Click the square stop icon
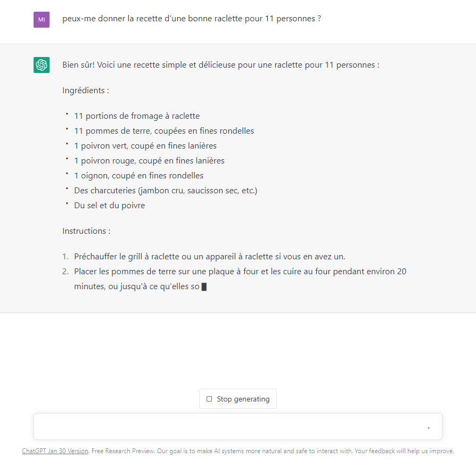 point(209,399)
